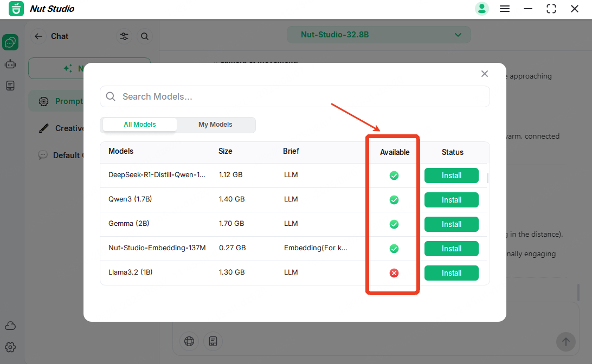
Task: Select the Gemma (2B) model name
Action: (128, 223)
